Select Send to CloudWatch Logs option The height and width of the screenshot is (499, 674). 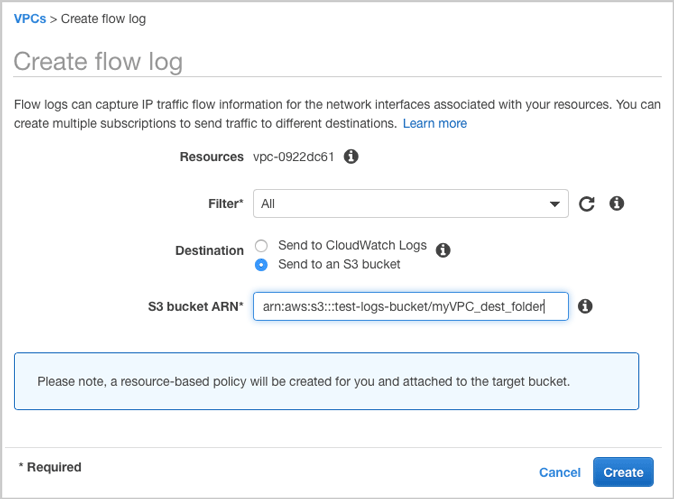(x=262, y=246)
